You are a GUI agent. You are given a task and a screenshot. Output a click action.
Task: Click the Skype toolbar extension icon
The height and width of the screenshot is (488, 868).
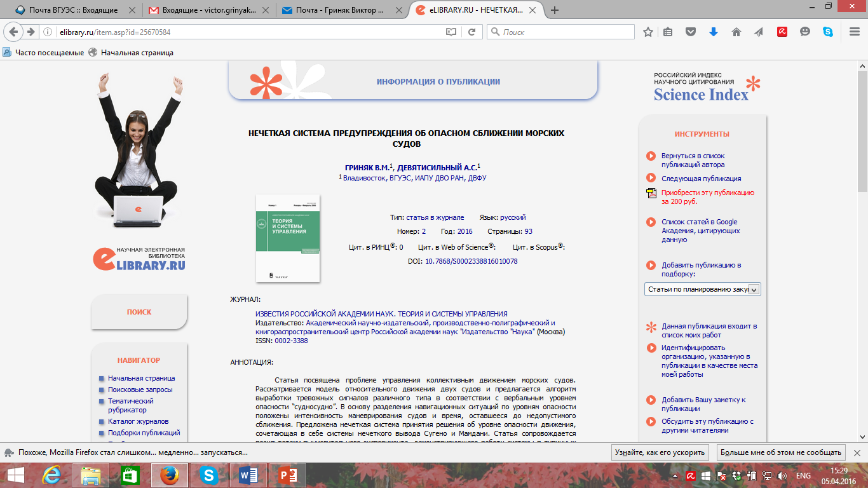[x=828, y=32]
